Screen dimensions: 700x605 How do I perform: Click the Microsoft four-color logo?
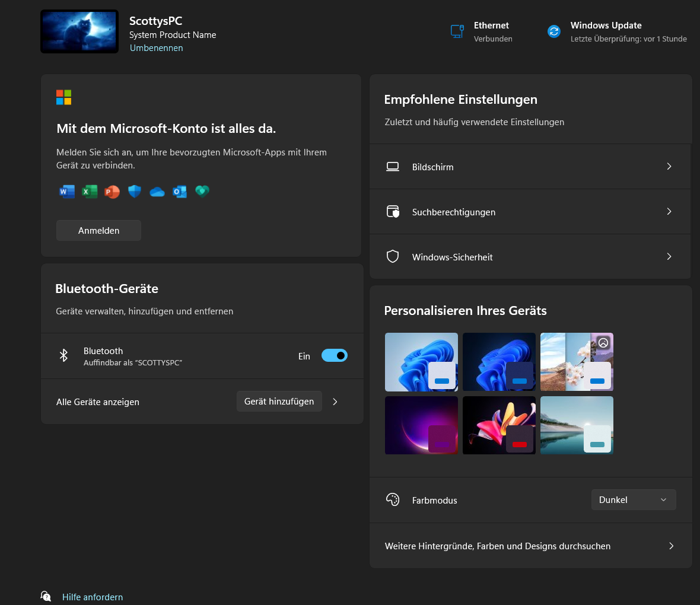64,97
